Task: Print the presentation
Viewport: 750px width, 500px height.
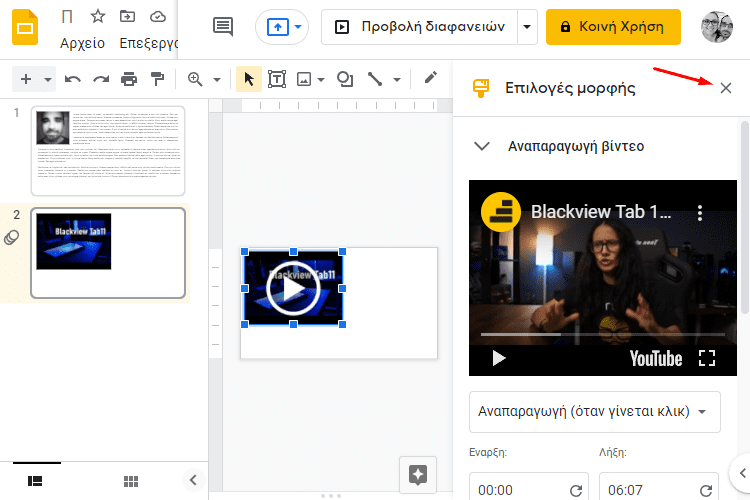Action: coord(129,79)
